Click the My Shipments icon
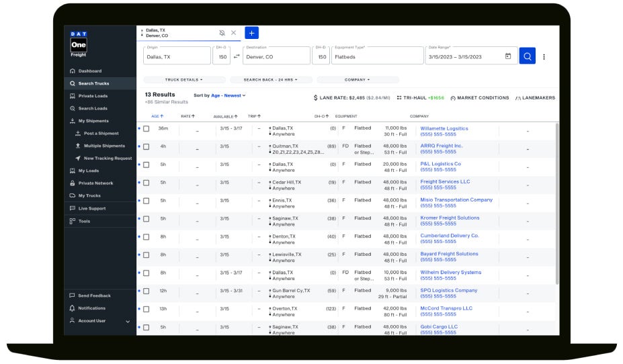This screenshot has width=623, height=364. 73,121
